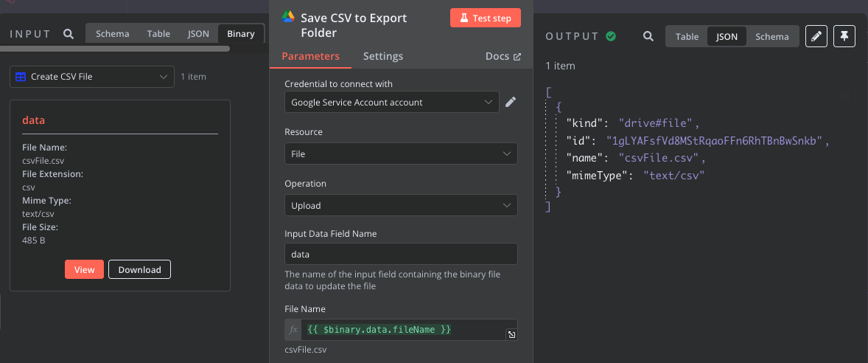Image resolution: width=868 pixels, height=363 pixels.
Task: Open the Settings tab
Action: tap(383, 56)
